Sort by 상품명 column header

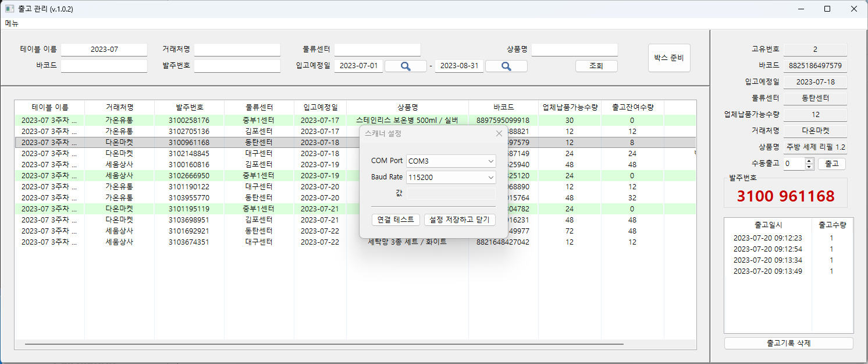[x=408, y=108]
